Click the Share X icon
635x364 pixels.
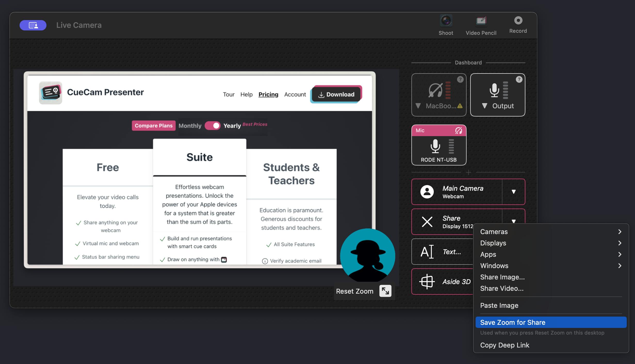point(427,222)
